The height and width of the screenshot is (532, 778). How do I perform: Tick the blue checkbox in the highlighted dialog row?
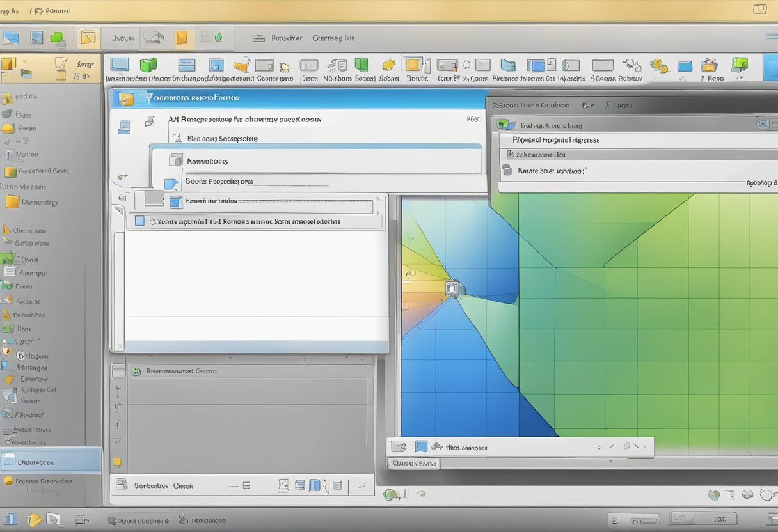[139, 221]
